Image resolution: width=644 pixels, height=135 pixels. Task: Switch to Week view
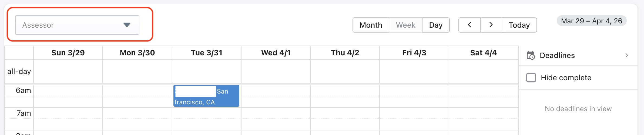click(405, 25)
